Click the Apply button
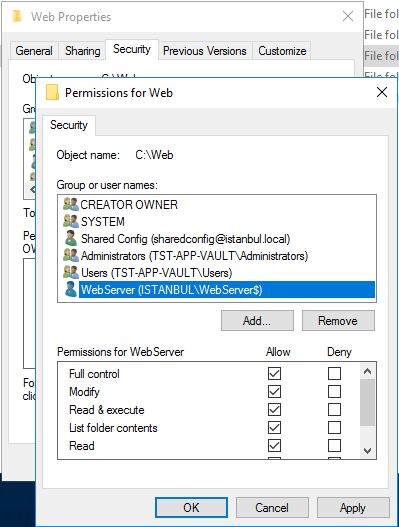This screenshot has height=527, width=399. (x=353, y=508)
